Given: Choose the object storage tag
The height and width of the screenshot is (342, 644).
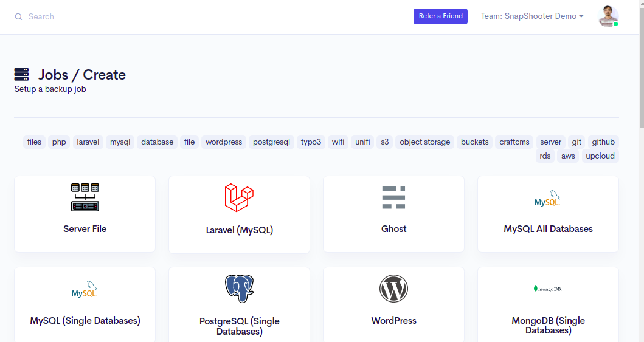Looking at the screenshot, I should (424, 142).
